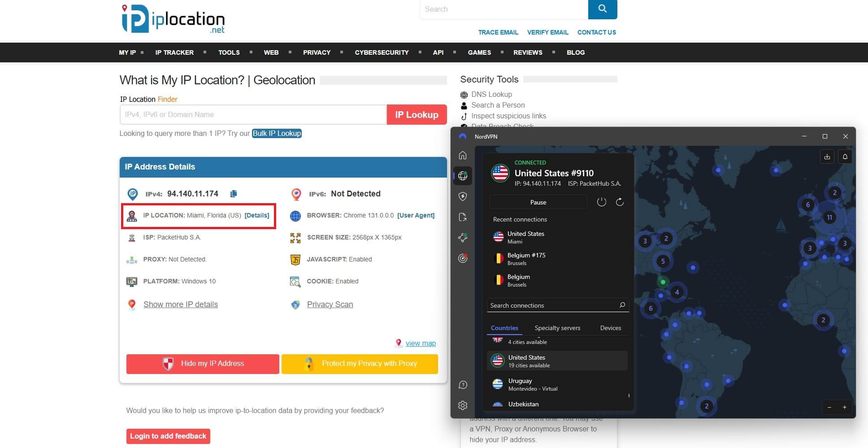This screenshot has height=448, width=868.
Task: Click the IPv6 location pin icon
Action: (x=296, y=194)
